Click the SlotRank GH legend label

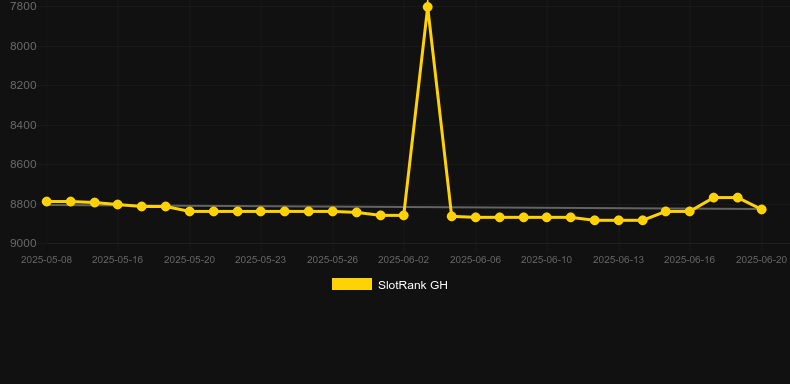pos(413,285)
